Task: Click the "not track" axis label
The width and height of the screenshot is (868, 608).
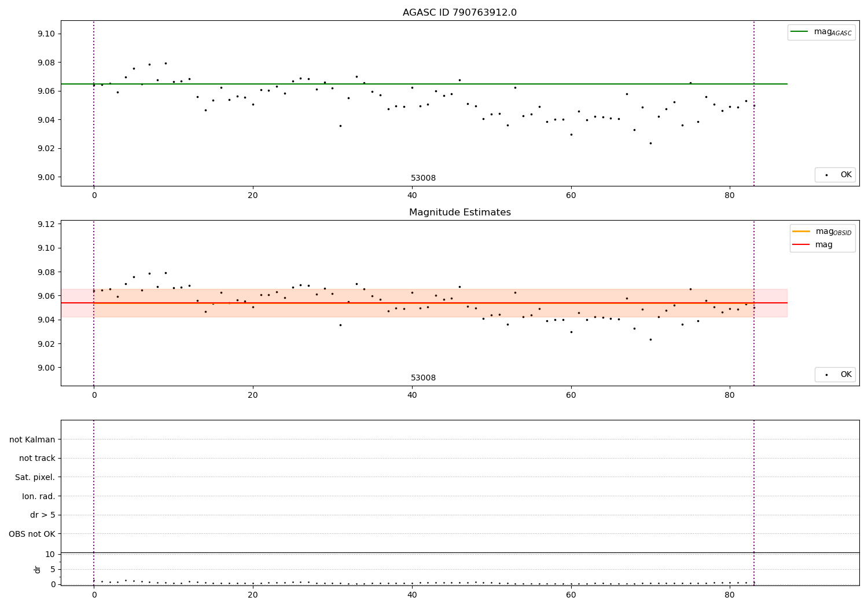Action: 37,458
